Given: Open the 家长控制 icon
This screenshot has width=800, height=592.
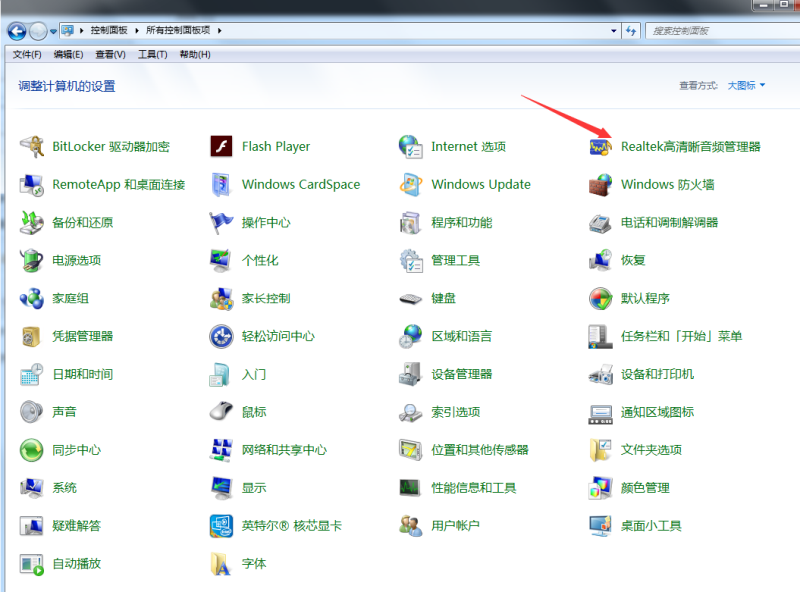Looking at the screenshot, I should click(x=221, y=299).
